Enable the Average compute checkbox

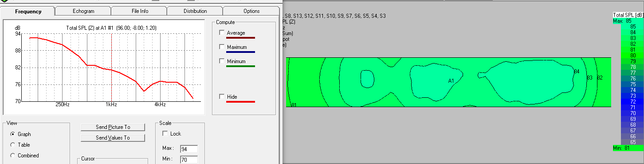pyautogui.click(x=222, y=33)
